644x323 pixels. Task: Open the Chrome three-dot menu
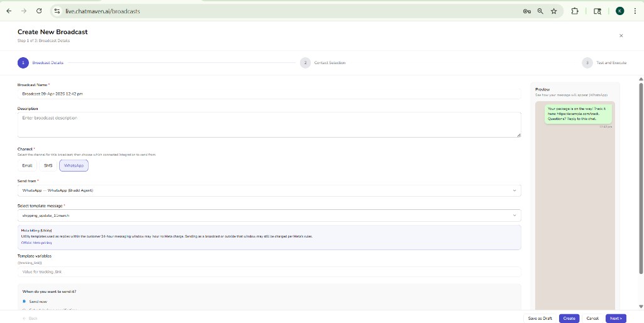[635, 11]
